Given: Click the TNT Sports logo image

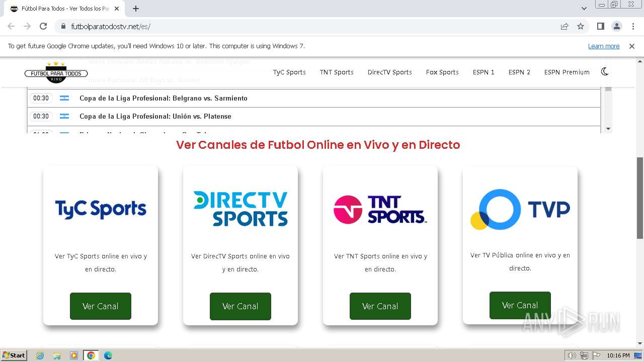Looking at the screenshot, I should (x=380, y=209).
